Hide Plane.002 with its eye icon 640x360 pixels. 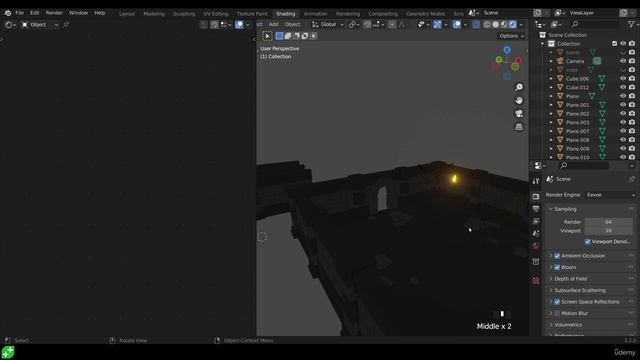[623, 113]
